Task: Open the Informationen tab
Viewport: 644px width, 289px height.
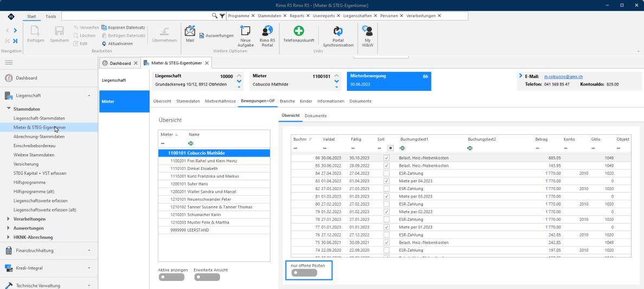Action: tap(331, 101)
